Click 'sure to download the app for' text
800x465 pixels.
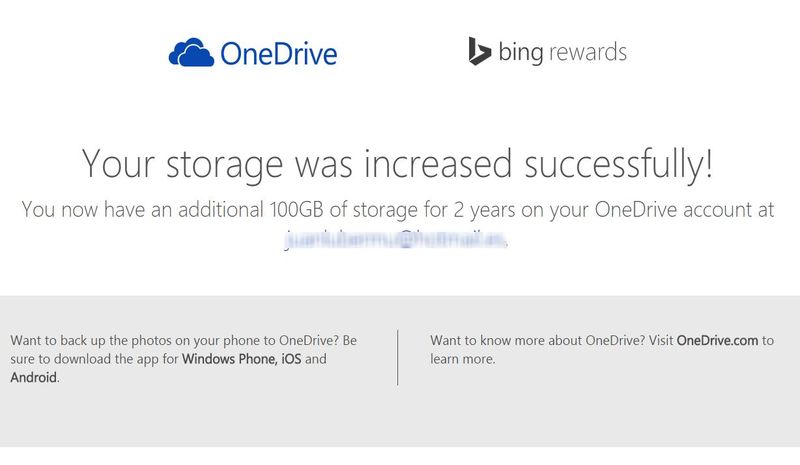click(x=94, y=359)
